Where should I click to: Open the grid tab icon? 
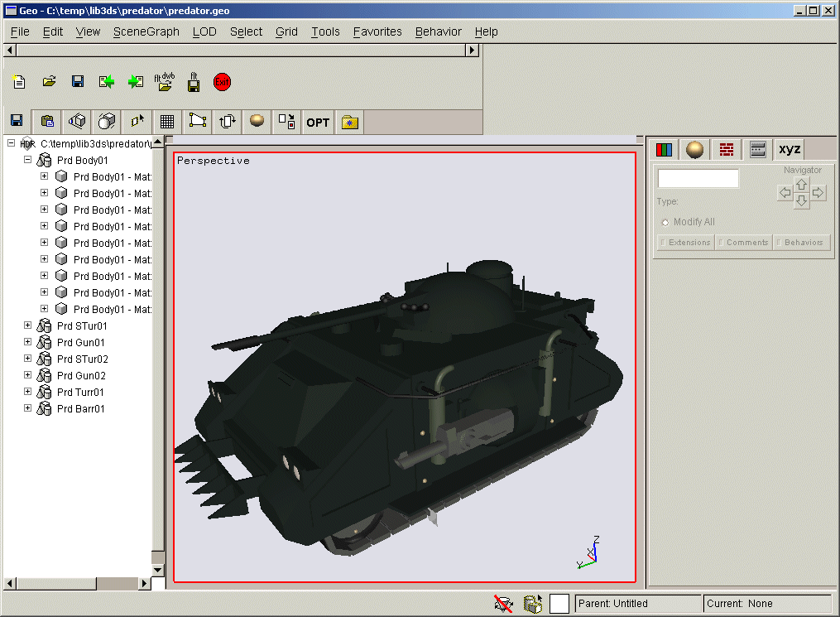[x=166, y=122]
